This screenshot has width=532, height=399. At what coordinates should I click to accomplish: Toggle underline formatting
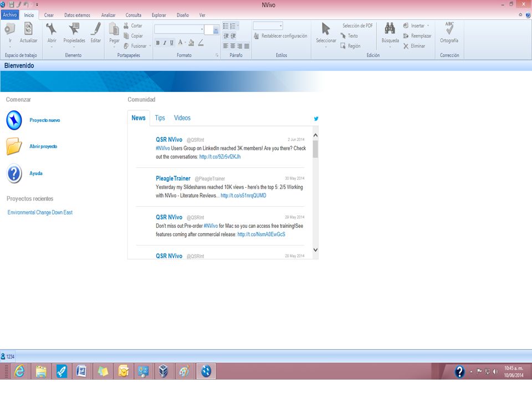coord(172,43)
